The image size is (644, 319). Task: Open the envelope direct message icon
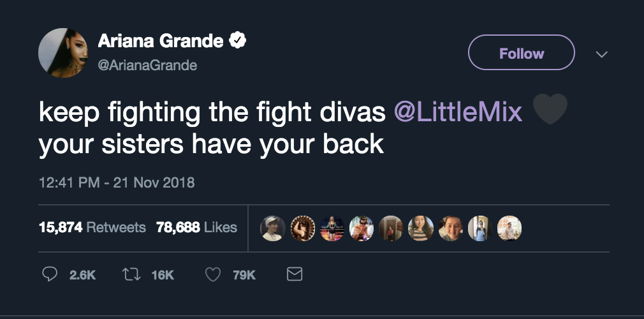click(x=294, y=274)
